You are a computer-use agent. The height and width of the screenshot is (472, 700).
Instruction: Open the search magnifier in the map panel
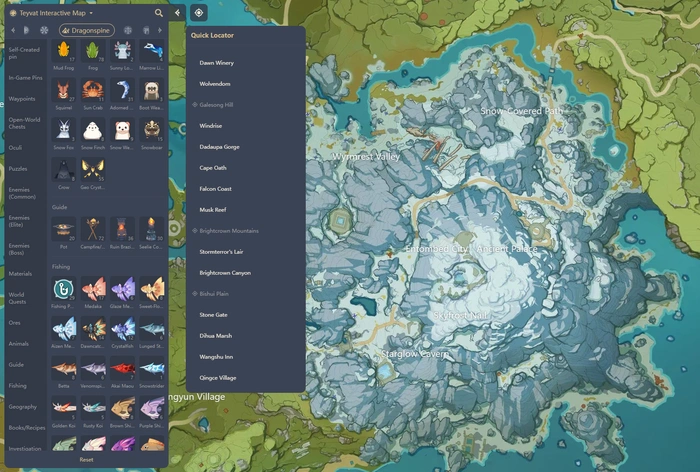[x=158, y=13]
